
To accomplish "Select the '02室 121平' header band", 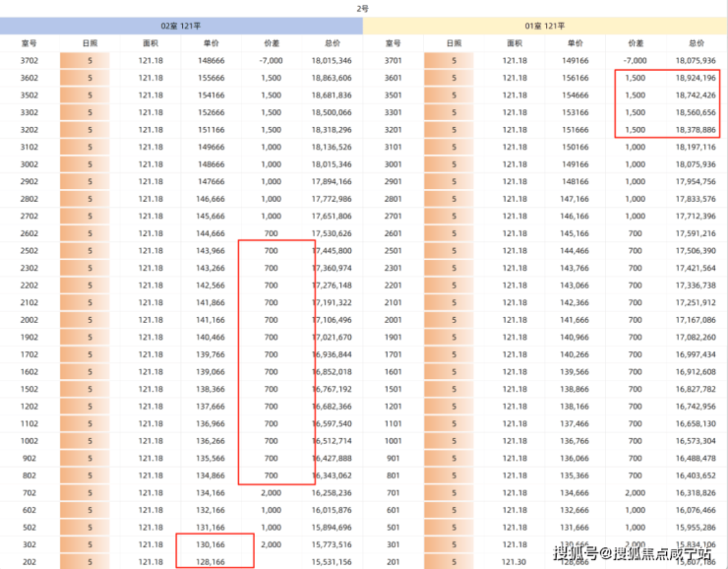I will coord(181,26).
